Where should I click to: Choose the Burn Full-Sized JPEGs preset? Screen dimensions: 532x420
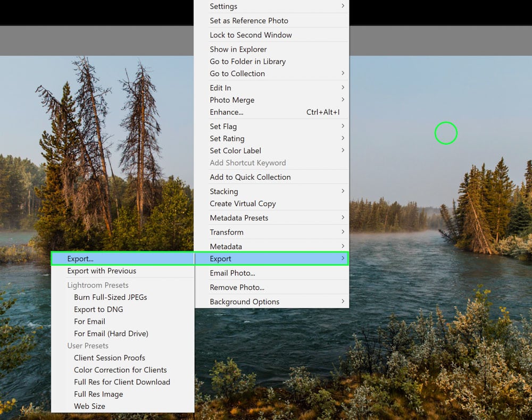pyautogui.click(x=123, y=297)
